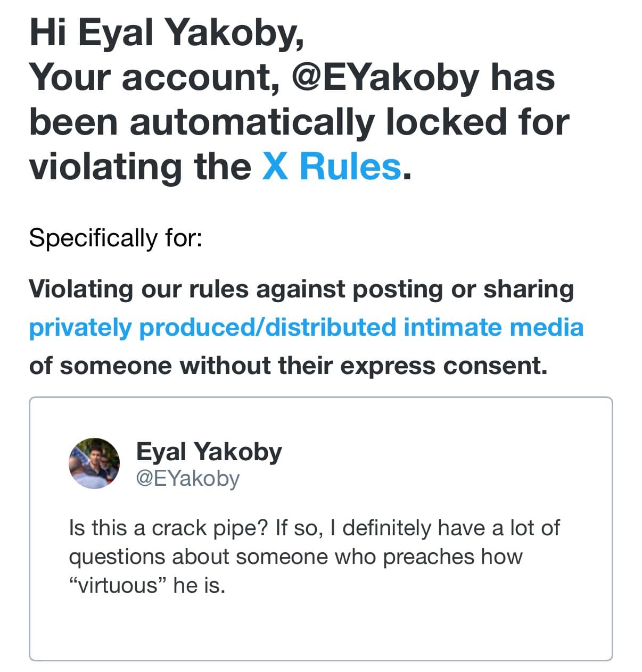Click the privately produced/distributed intimate media link
Viewport: 642px width, 672px height.
306,327
